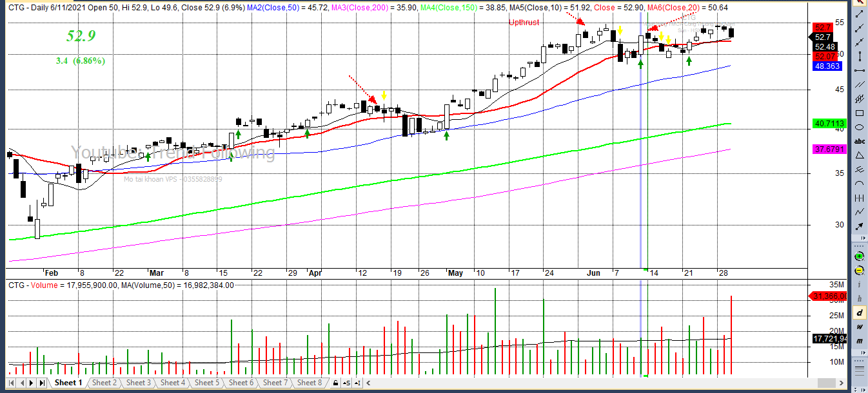This screenshot has height=393, width=868.
Task: Open the Sheet 5 tab
Action: 207,383
